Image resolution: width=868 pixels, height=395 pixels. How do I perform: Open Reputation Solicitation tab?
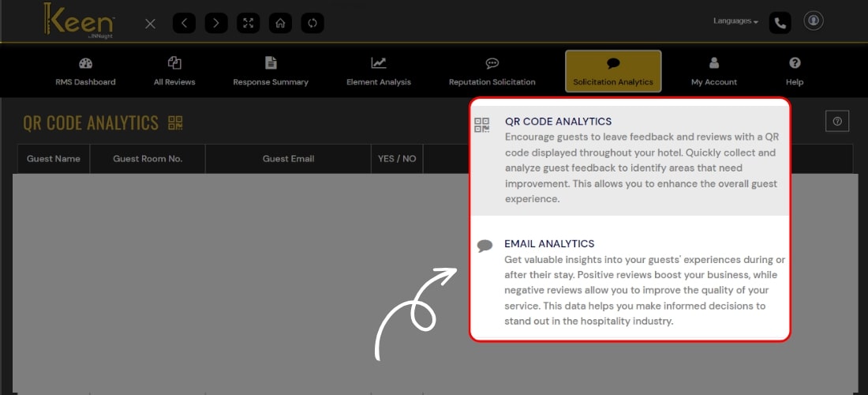click(492, 71)
